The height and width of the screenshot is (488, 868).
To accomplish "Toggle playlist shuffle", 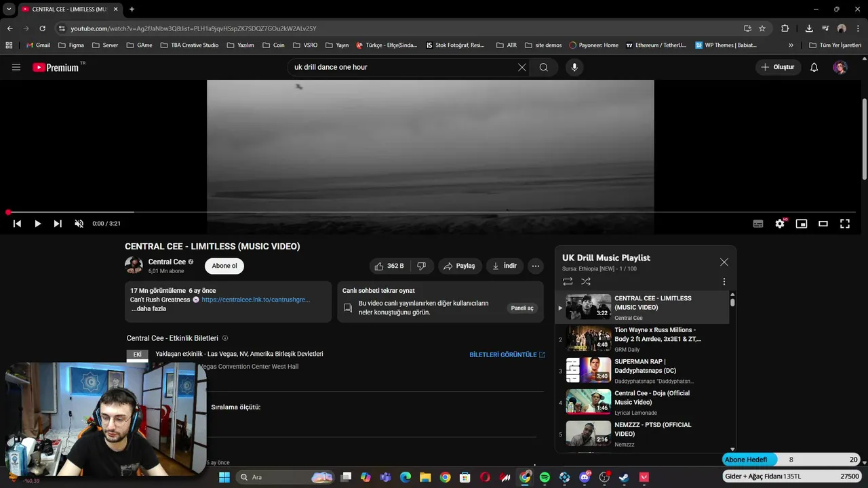I will 586,281.
